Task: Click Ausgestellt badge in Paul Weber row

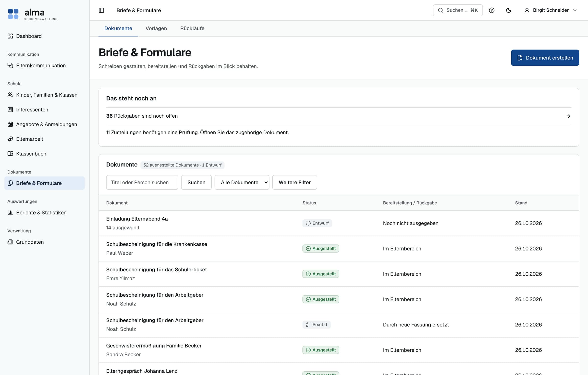Action: tap(321, 249)
